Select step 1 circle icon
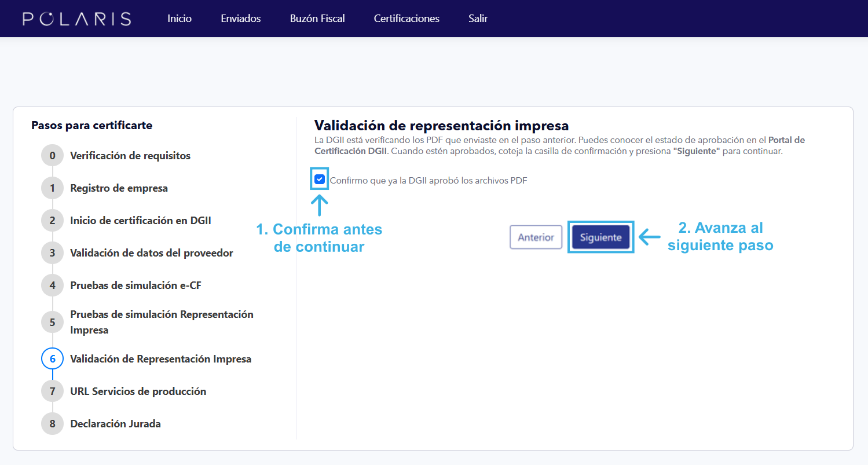This screenshot has height=465, width=868. tap(52, 188)
